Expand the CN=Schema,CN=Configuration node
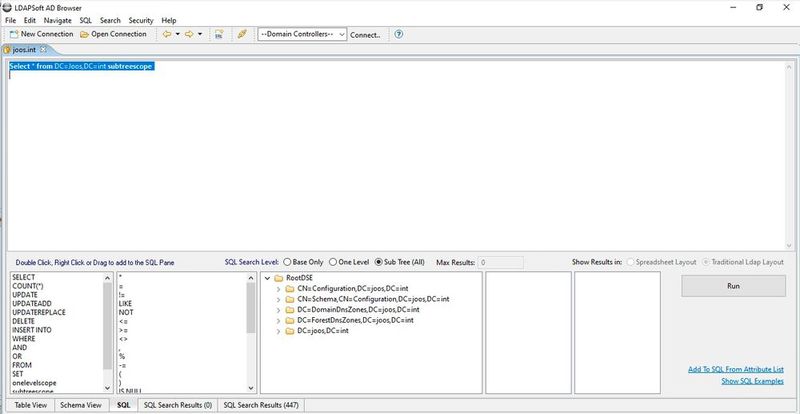Image resolution: width=800 pixels, height=414 pixels. point(279,299)
